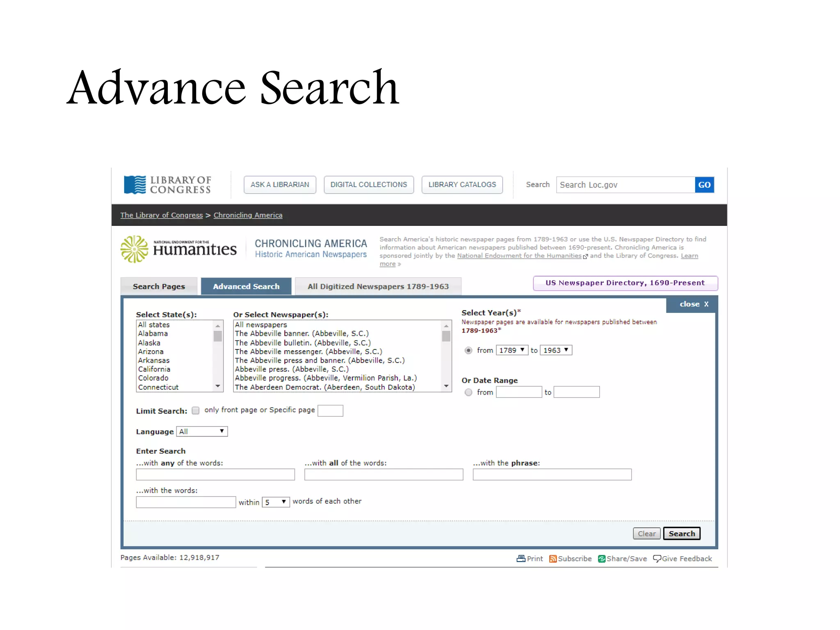The height and width of the screenshot is (630, 840).
Task: Click the Give Feedback speech bubble icon
Action: click(x=657, y=559)
